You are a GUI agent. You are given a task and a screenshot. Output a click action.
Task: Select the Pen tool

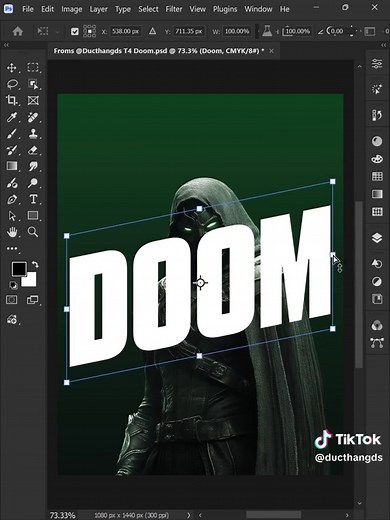pyautogui.click(x=12, y=199)
